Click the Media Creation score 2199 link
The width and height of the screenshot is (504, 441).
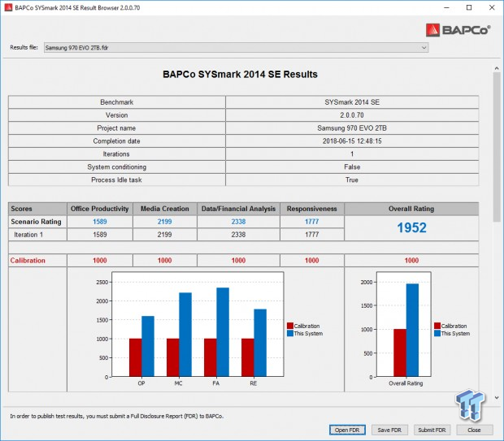coord(163,222)
